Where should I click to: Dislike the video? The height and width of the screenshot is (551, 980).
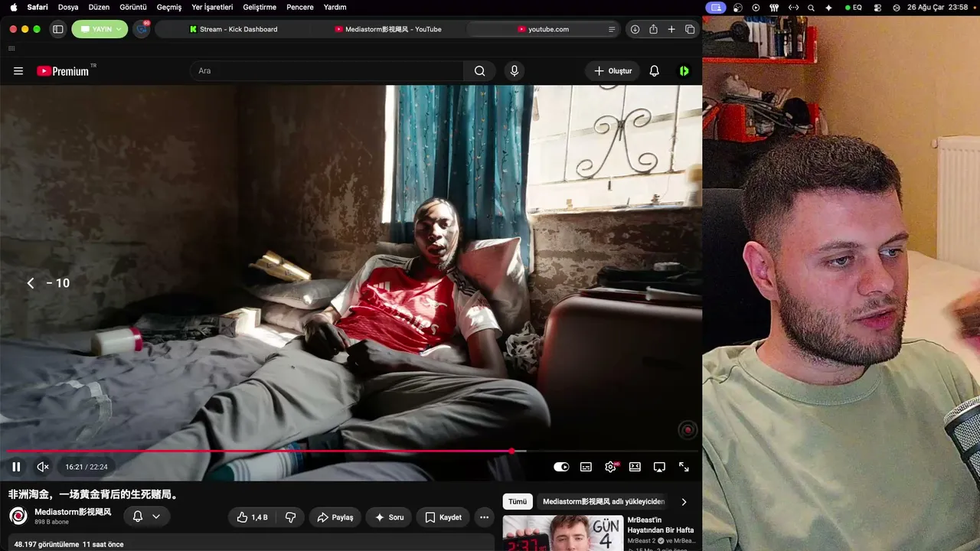click(x=291, y=517)
